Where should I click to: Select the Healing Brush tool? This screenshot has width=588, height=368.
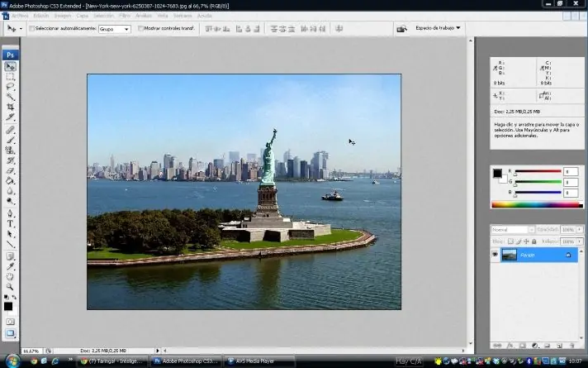click(10, 130)
